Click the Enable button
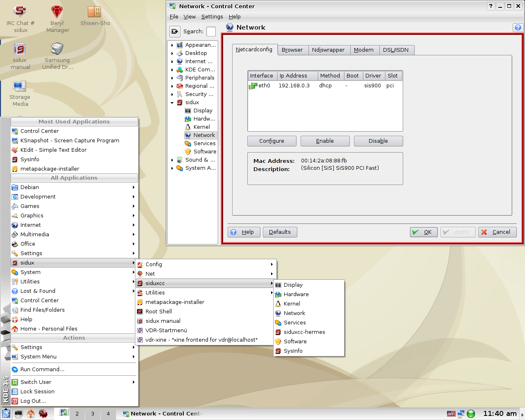525x420 pixels. (x=325, y=141)
